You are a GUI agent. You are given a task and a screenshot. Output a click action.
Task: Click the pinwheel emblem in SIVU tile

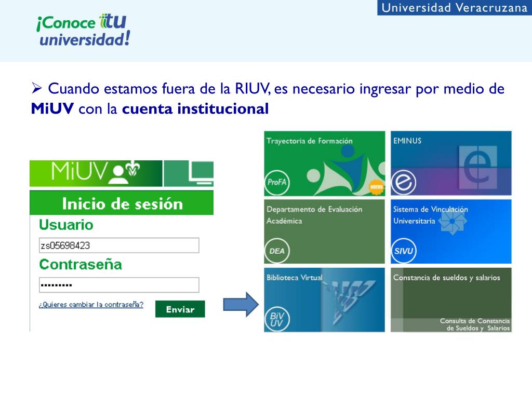453,222
